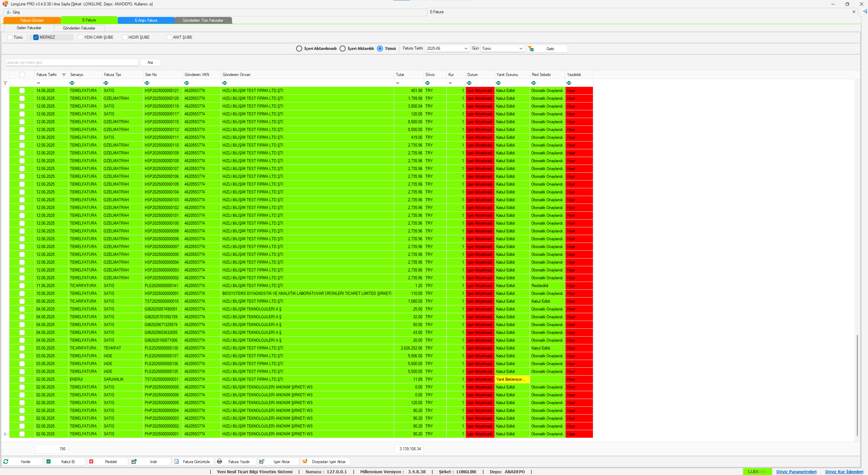Click the Yenile refresh icon

coord(6,461)
